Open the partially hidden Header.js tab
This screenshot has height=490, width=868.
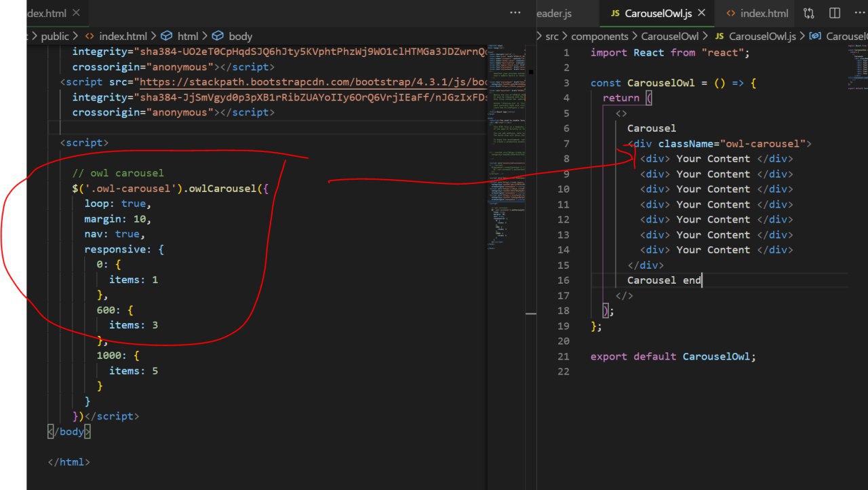[554, 13]
